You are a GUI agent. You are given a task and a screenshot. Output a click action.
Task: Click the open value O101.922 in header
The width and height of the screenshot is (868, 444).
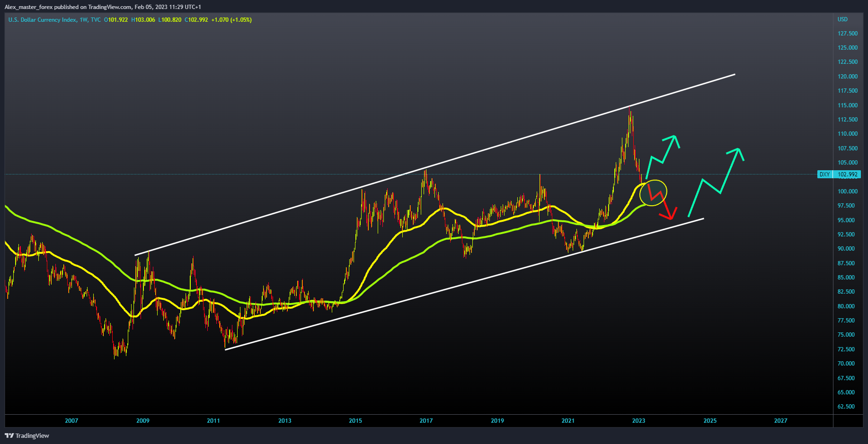pyautogui.click(x=116, y=20)
